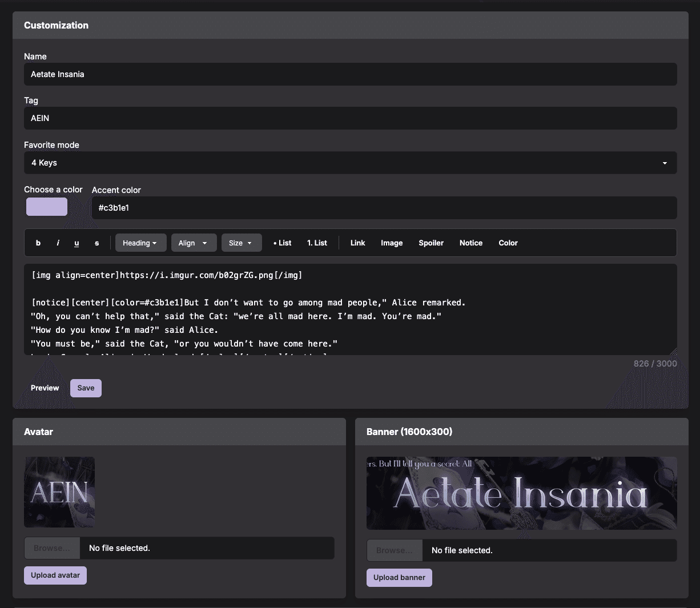Apply strikethrough with the s button
The image size is (700, 608).
coord(96,243)
